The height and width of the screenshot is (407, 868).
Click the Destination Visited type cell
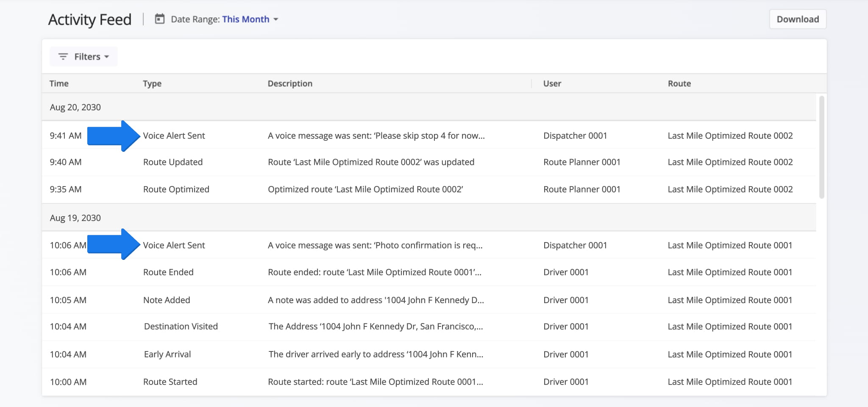181,326
